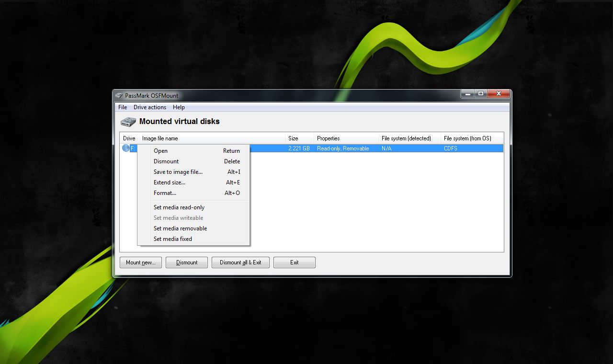Open the File menu

point(123,107)
